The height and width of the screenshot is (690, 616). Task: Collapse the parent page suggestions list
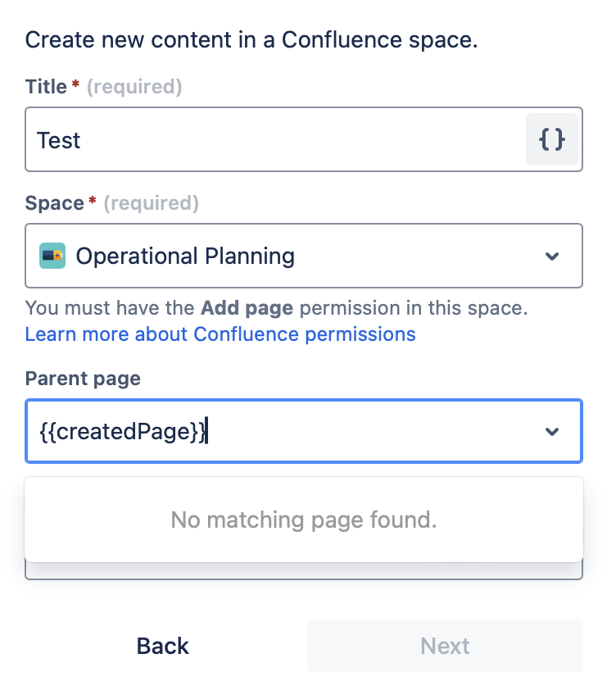(x=552, y=431)
